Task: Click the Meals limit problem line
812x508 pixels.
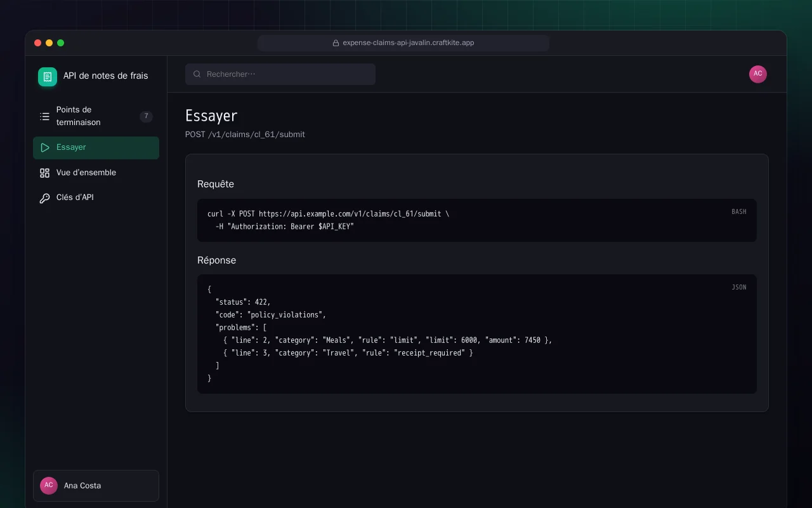Action: 388,340
